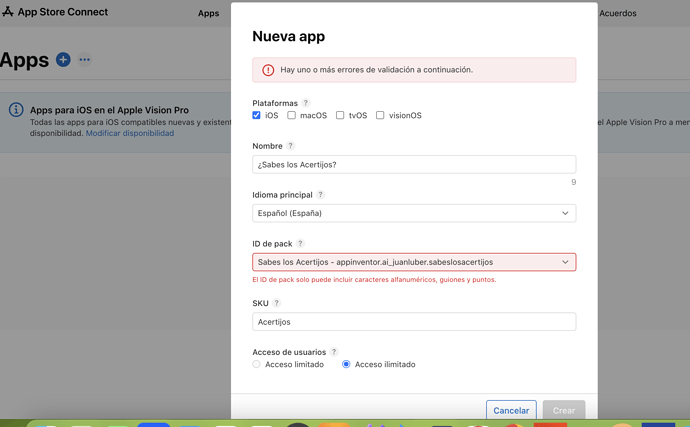Image resolution: width=690 pixels, height=427 pixels.
Task: Open the Apps tab in top navigation
Action: pyautogui.click(x=208, y=13)
